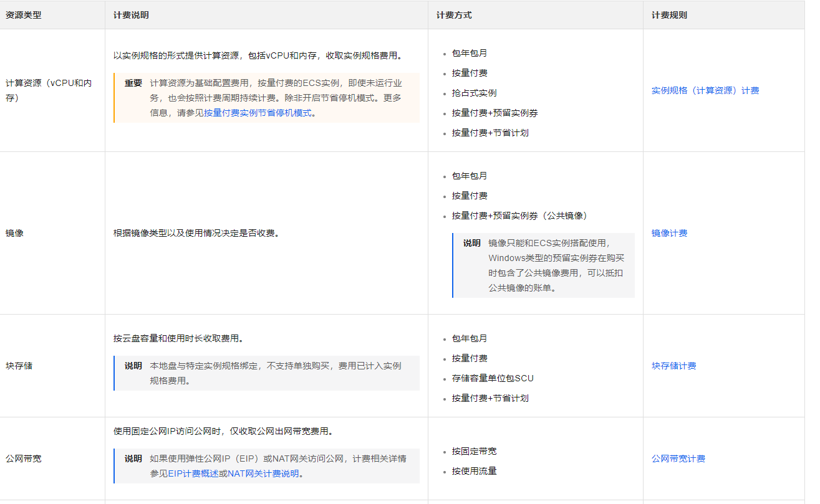820x504 pixels.
Task: Click the 说明 label in the 镜像 note
Action: [x=471, y=243]
